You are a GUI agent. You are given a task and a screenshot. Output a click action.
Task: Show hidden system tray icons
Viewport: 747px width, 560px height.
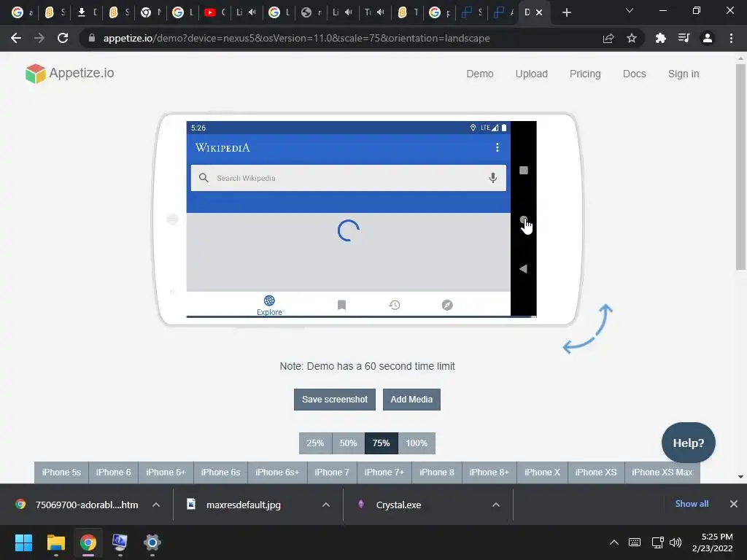[614, 542]
